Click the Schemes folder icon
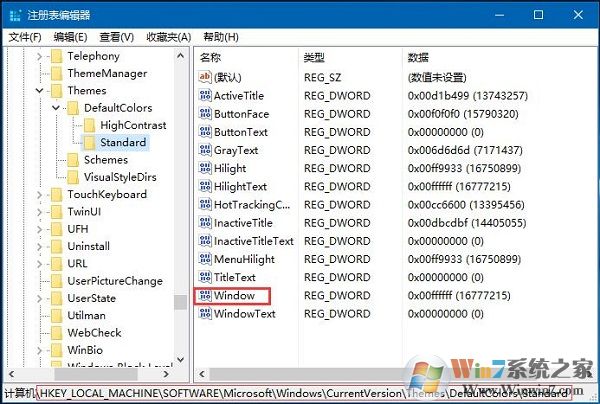Viewport: 600px width, 404px height. click(x=73, y=160)
